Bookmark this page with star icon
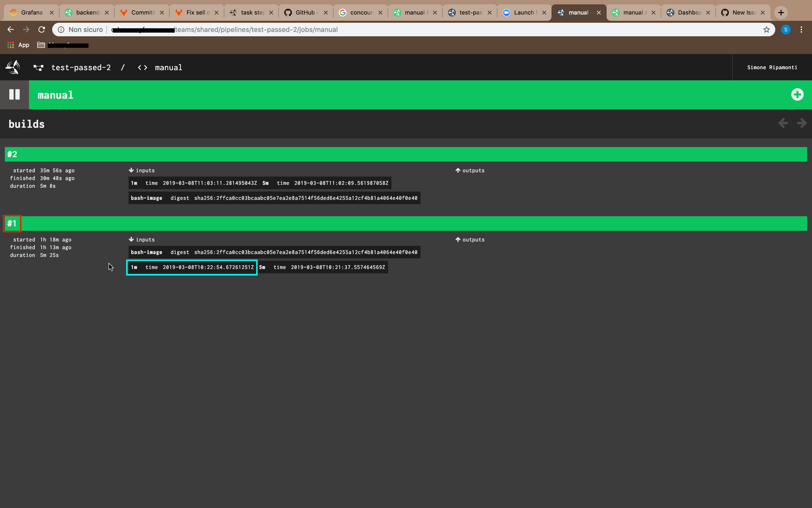 click(766, 30)
